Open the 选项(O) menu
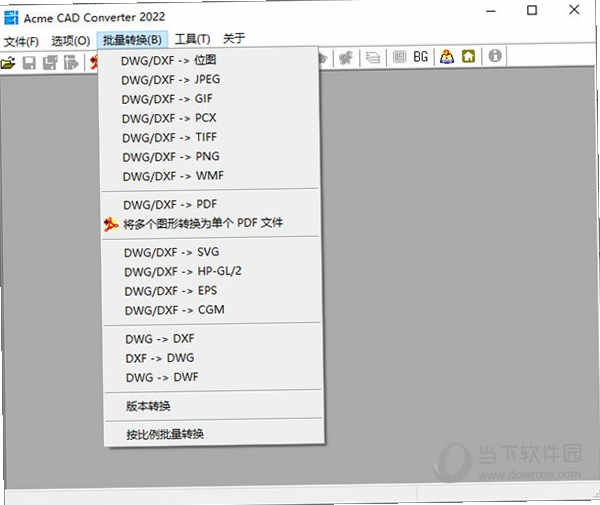 pyautogui.click(x=71, y=41)
